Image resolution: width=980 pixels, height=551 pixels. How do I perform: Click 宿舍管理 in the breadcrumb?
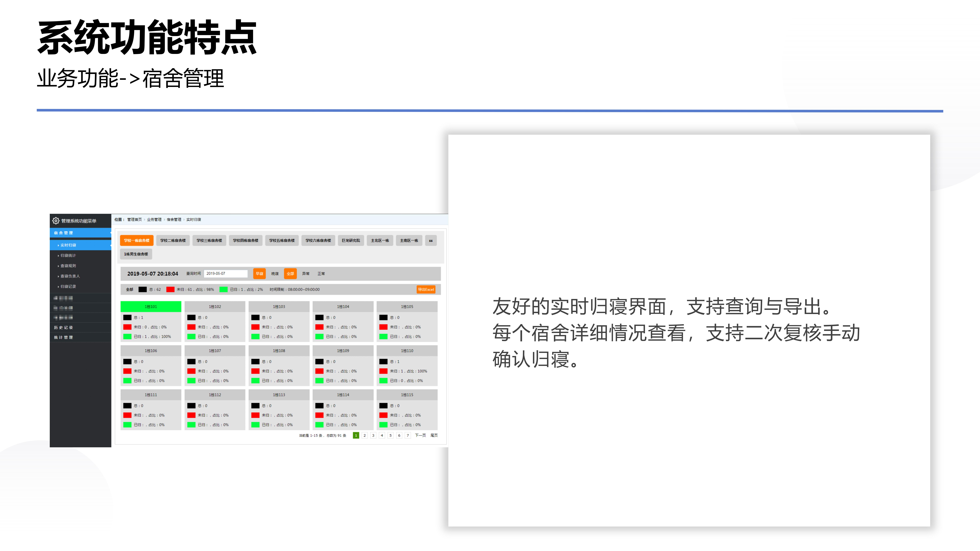[174, 219]
